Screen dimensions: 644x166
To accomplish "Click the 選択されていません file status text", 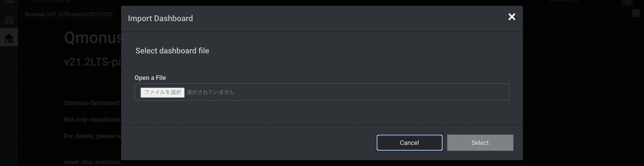I will pos(210,92).
